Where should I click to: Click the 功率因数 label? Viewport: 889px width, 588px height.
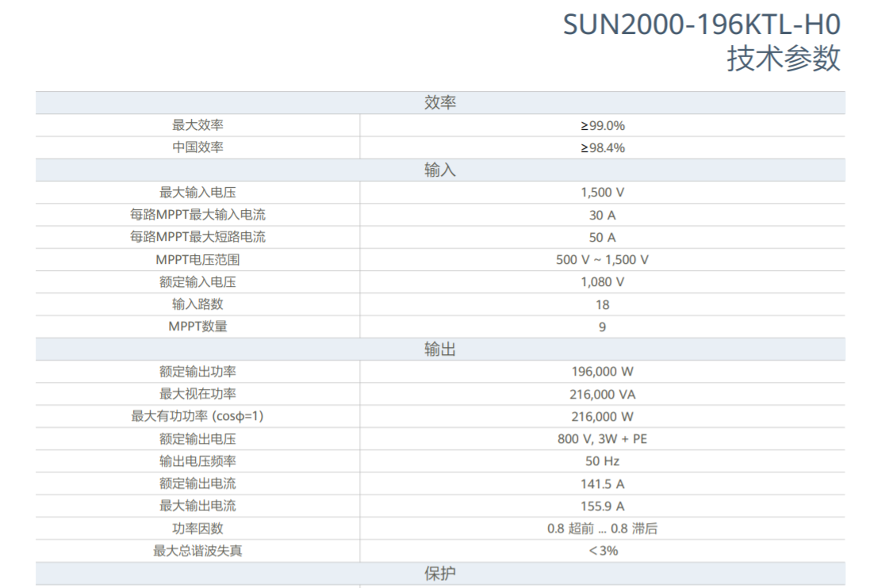[198, 529]
